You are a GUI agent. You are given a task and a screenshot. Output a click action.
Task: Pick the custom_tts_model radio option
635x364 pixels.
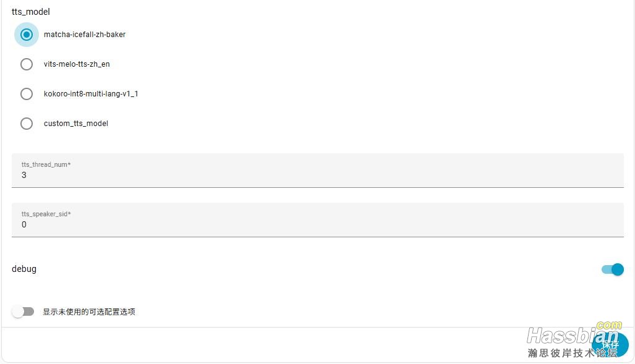(27, 124)
